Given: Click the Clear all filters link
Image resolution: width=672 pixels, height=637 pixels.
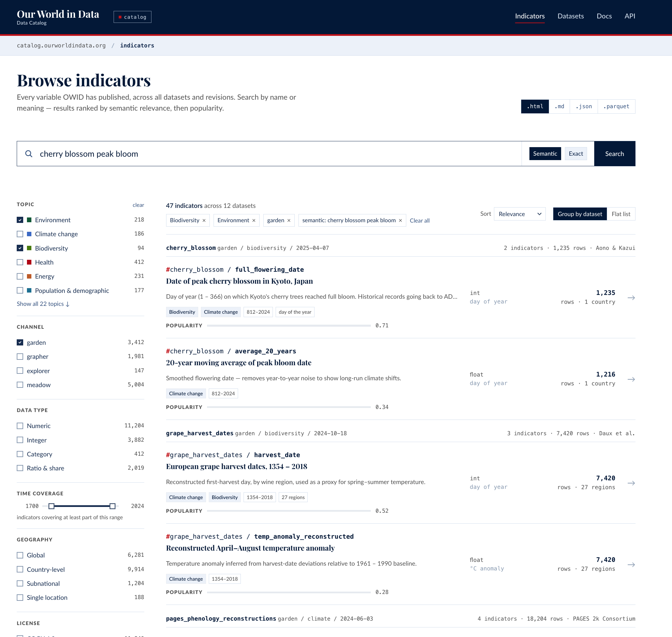Looking at the screenshot, I should click(x=420, y=221).
